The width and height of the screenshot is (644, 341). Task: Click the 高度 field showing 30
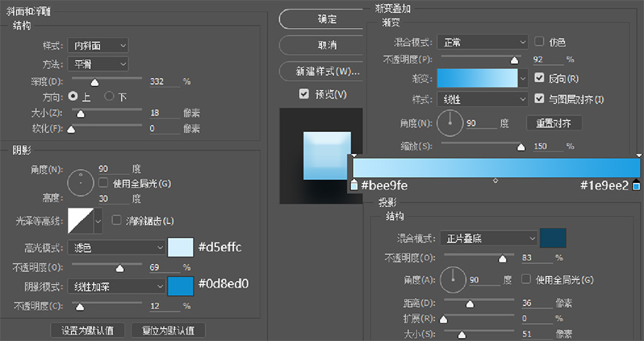[x=114, y=199]
